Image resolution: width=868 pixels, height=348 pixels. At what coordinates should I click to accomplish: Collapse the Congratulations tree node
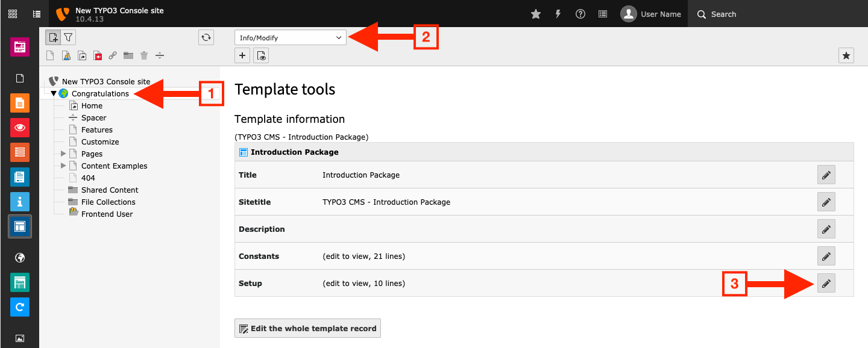54,93
